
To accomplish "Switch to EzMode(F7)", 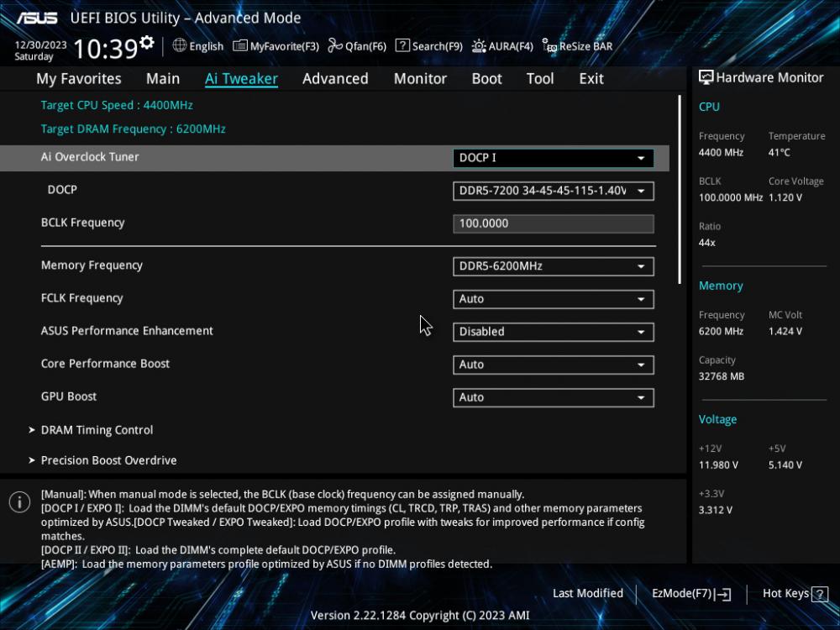I will point(691,594).
